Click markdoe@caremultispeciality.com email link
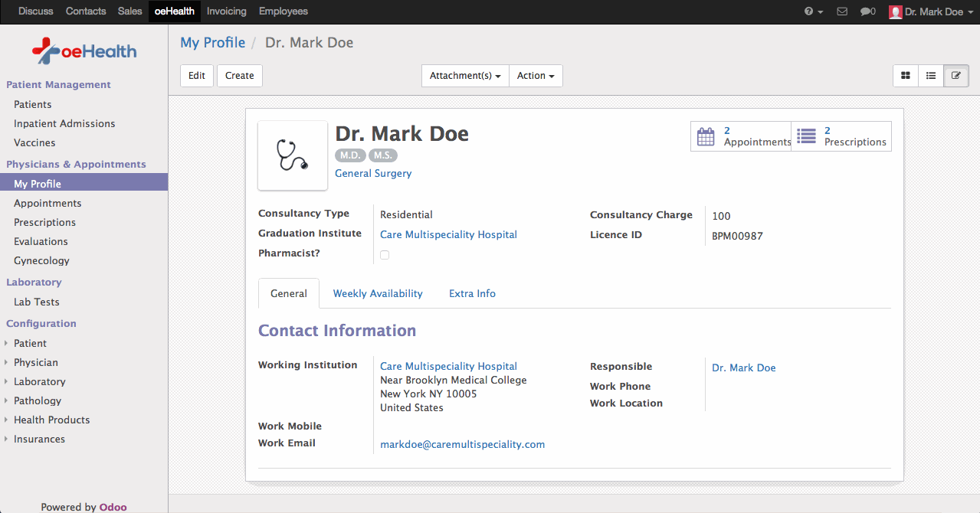The image size is (980, 513). [x=463, y=444]
